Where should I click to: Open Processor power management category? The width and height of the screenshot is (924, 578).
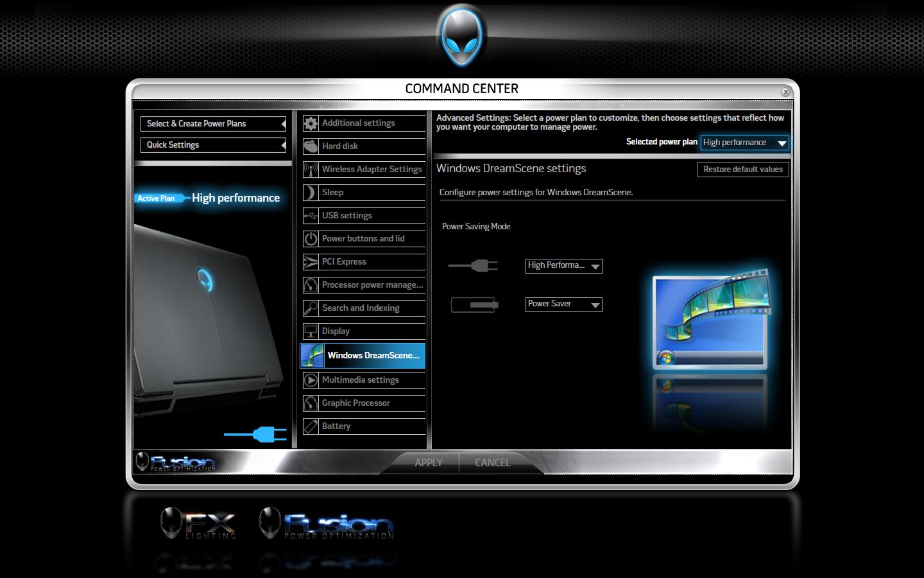pyautogui.click(x=364, y=285)
